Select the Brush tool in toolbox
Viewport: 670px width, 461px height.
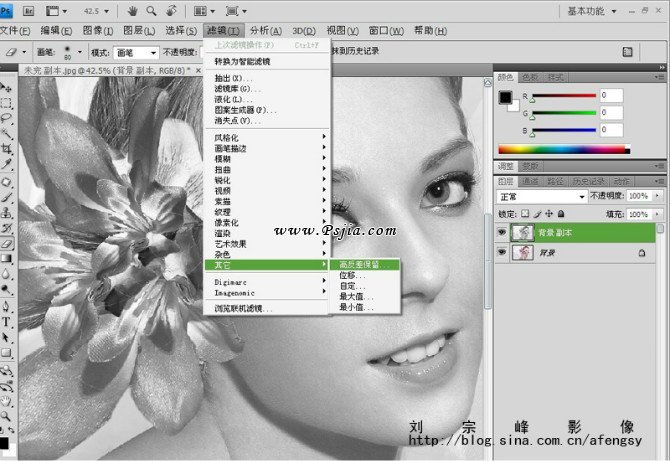tap(6, 197)
